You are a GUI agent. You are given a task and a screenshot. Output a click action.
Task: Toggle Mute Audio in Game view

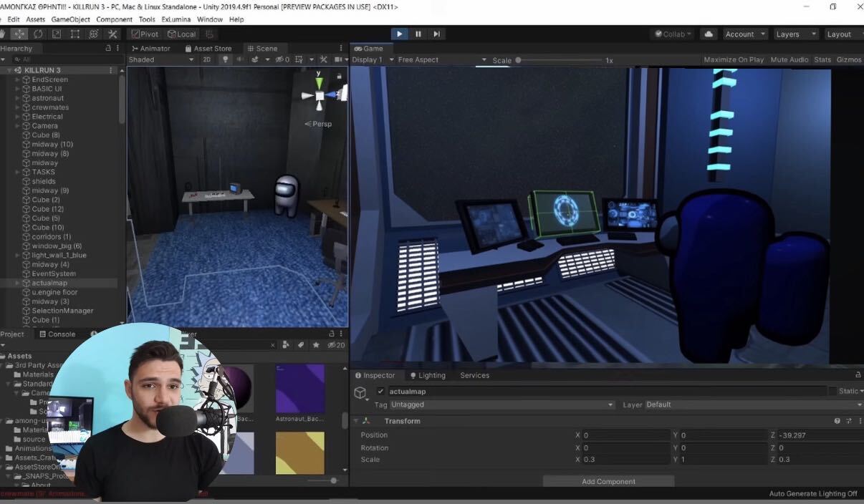click(x=789, y=59)
